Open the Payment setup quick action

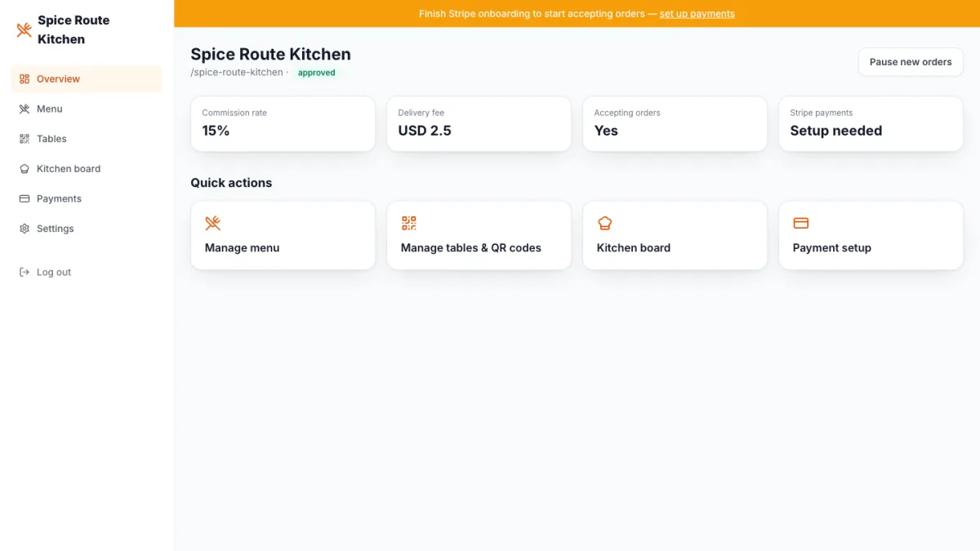coord(871,235)
